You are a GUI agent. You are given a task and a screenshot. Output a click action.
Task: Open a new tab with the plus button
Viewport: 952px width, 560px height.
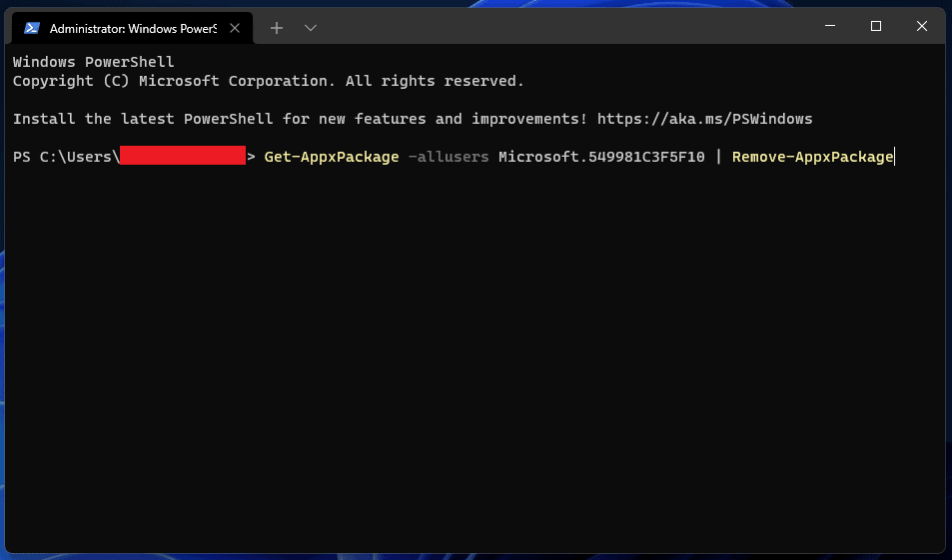point(277,28)
